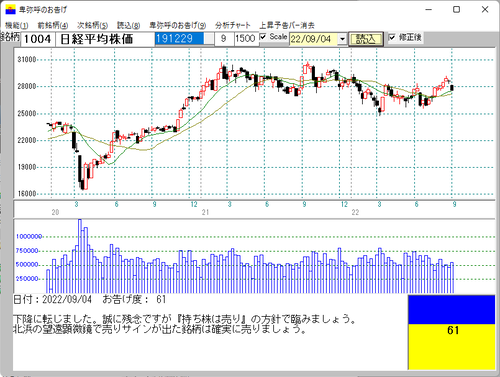This screenshot has width=500, height=377.
Task: Click the year label 21 on time axis
Action: [x=205, y=212]
